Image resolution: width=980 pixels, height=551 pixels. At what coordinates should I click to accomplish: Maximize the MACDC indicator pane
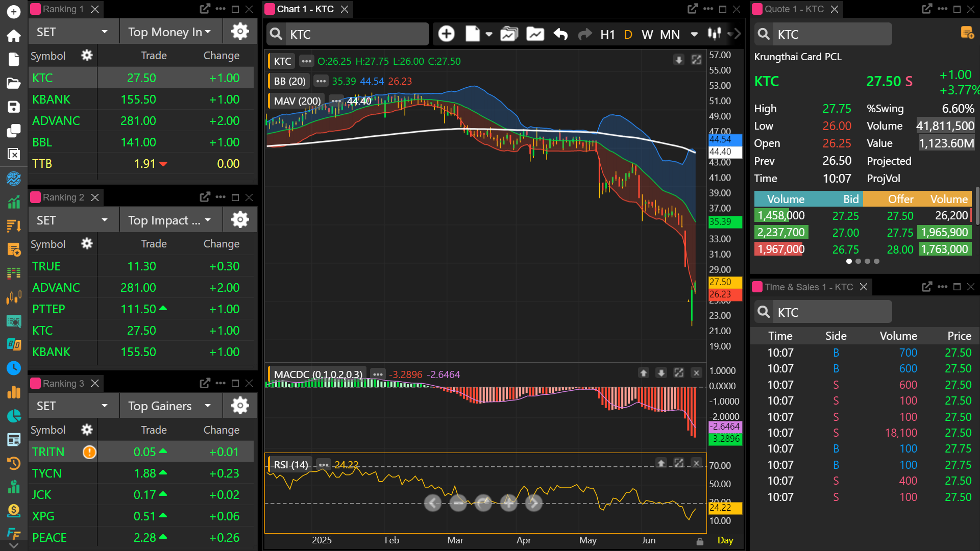[678, 373]
